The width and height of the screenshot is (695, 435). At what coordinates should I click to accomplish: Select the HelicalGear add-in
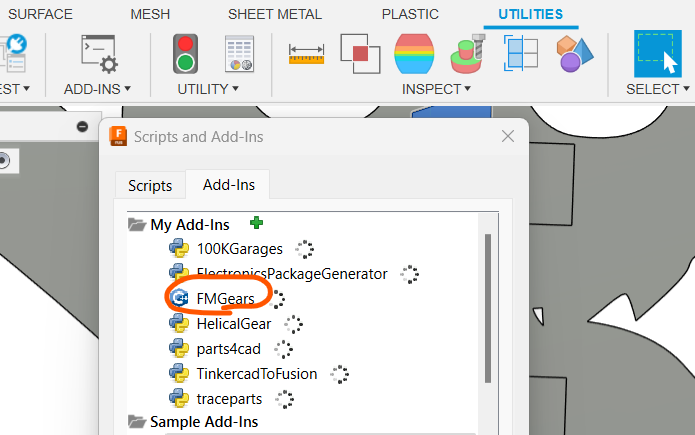pyautogui.click(x=234, y=324)
